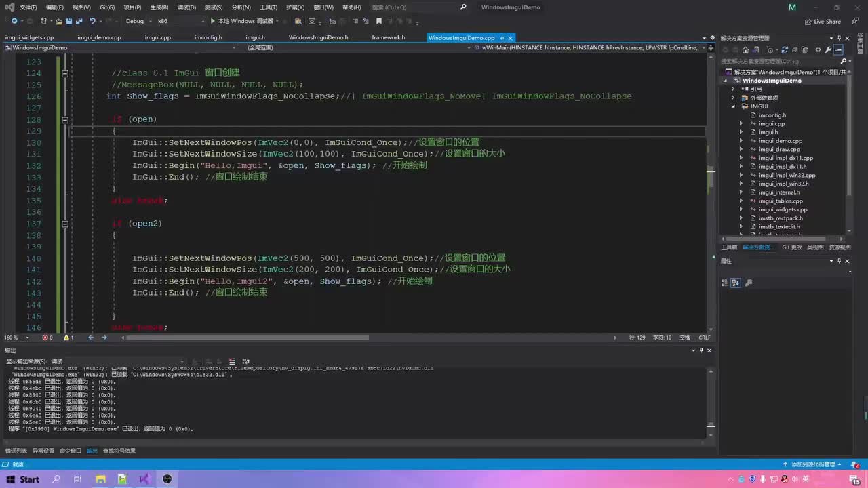Start the local Windows debugger (本地 Windows 调试器)
Viewport: 868px width, 488px height.
click(241, 21)
